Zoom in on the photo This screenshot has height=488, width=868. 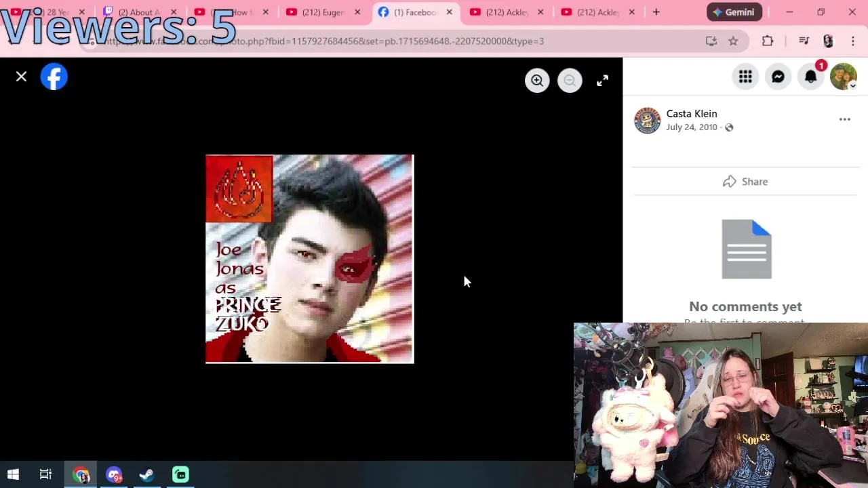tap(537, 81)
